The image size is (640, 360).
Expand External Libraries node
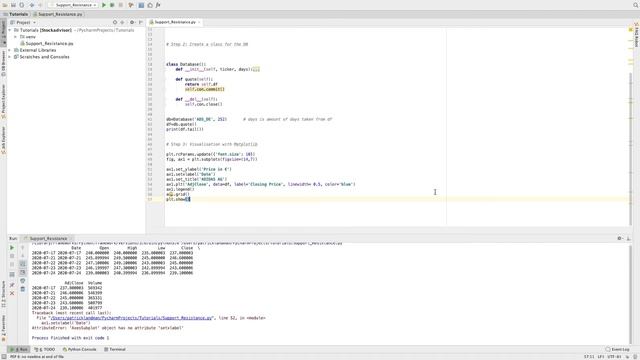tap(10, 50)
